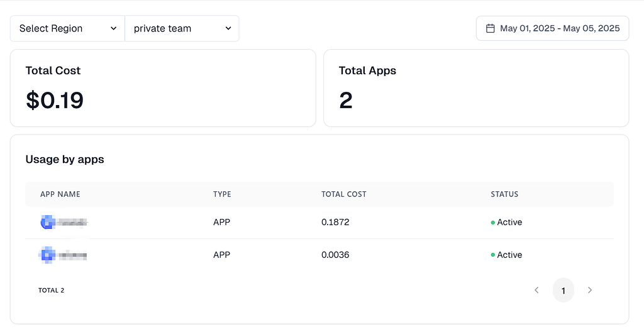Click the Total Apps card title

coord(367,70)
